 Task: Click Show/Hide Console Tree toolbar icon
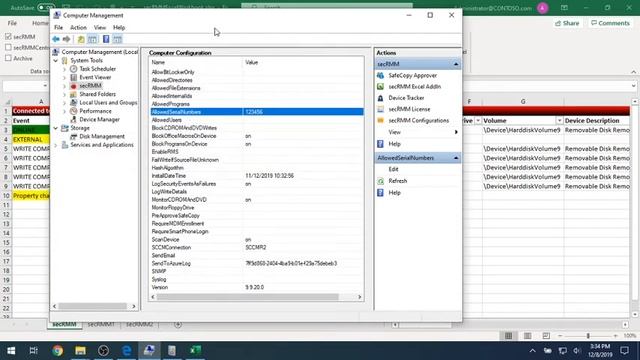(x=93, y=39)
